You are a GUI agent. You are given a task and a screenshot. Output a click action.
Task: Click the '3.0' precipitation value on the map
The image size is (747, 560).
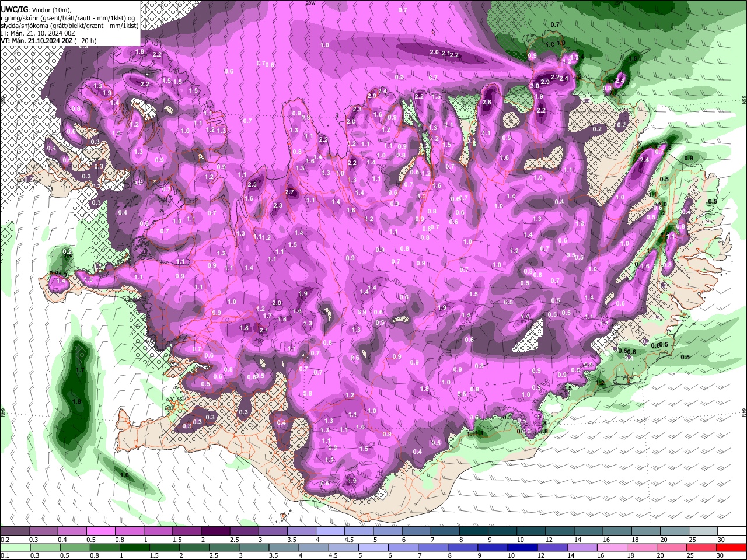click(534, 86)
